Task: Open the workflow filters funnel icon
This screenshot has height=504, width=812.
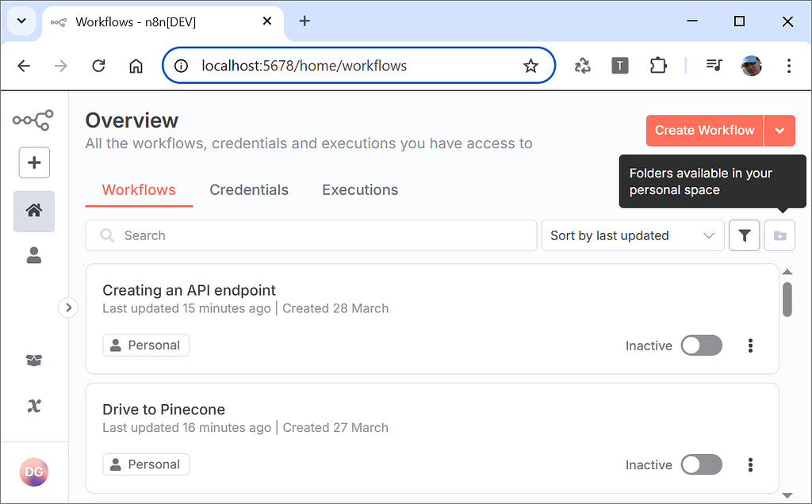Action: coord(744,235)
